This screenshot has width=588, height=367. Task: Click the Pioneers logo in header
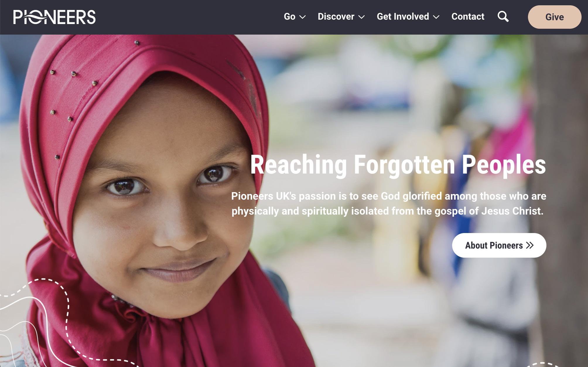(x=54, y=17)
